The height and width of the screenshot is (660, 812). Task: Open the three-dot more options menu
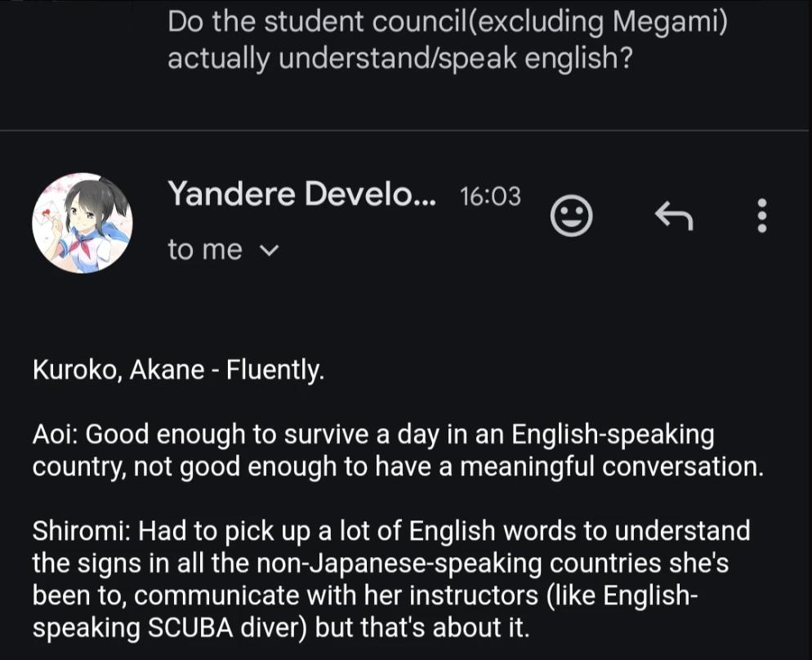tap(761, 216)
